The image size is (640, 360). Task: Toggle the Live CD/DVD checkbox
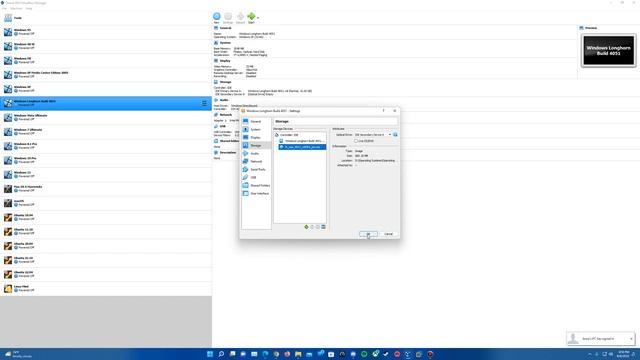[356, 141]
